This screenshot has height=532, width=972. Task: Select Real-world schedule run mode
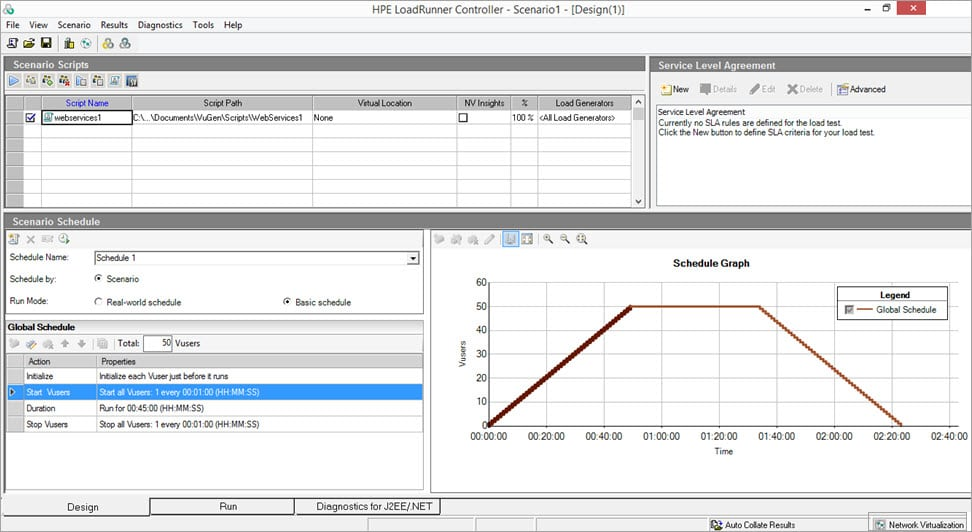[98, 302]
